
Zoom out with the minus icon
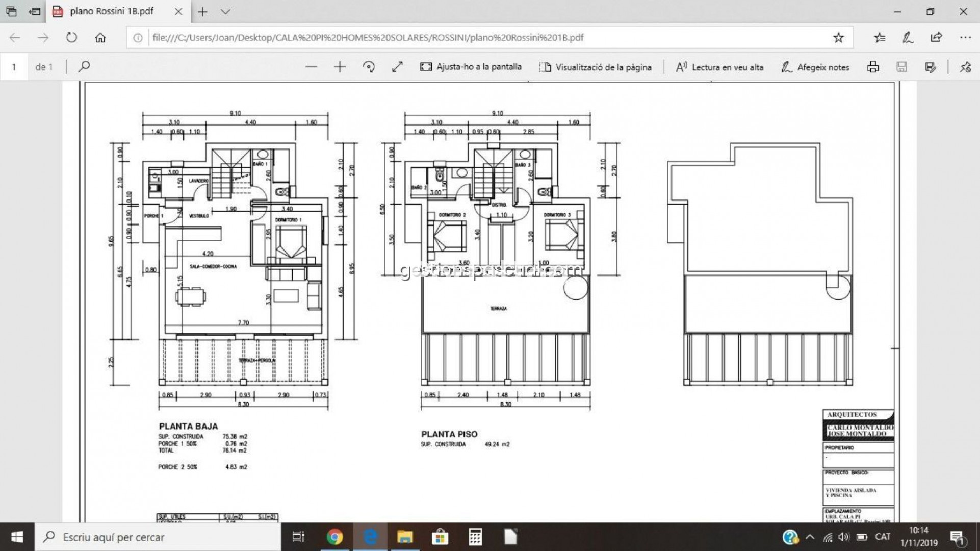(311, 67)
